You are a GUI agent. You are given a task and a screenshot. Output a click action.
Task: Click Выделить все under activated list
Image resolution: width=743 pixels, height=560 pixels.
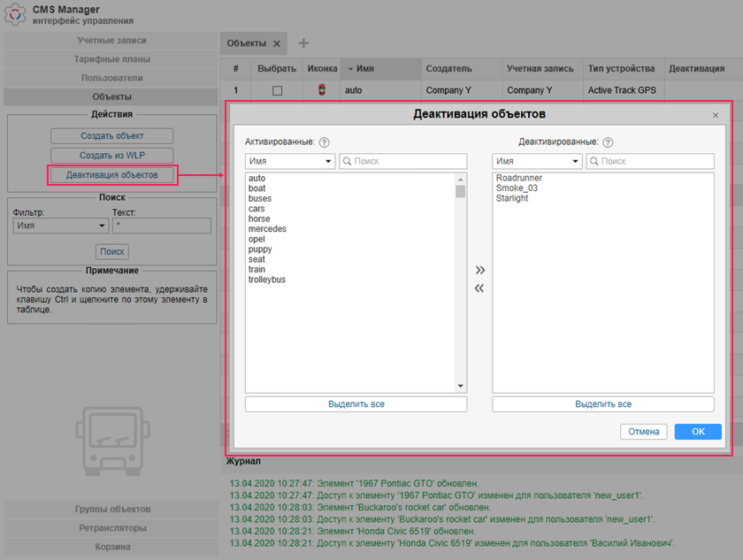(x=356, y=404)
